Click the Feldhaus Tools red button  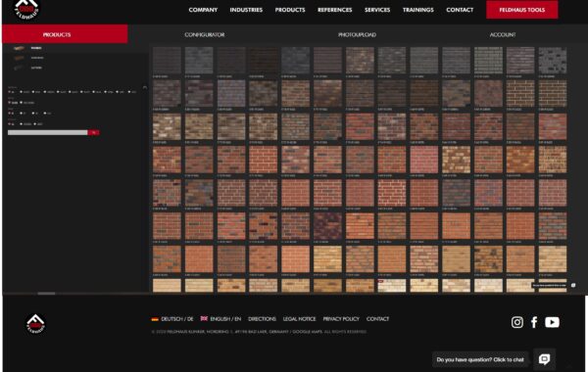pos(522,10)
